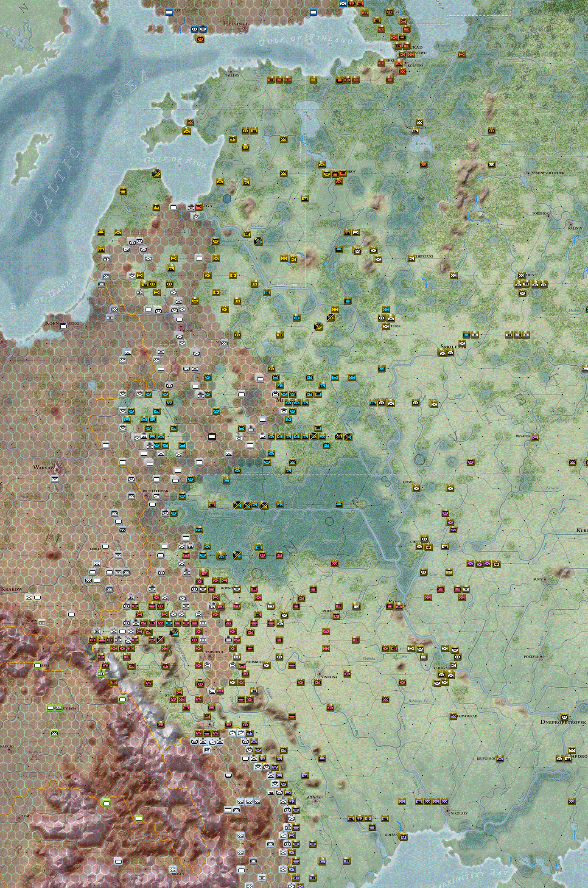Click the Sumy city label

538,579
